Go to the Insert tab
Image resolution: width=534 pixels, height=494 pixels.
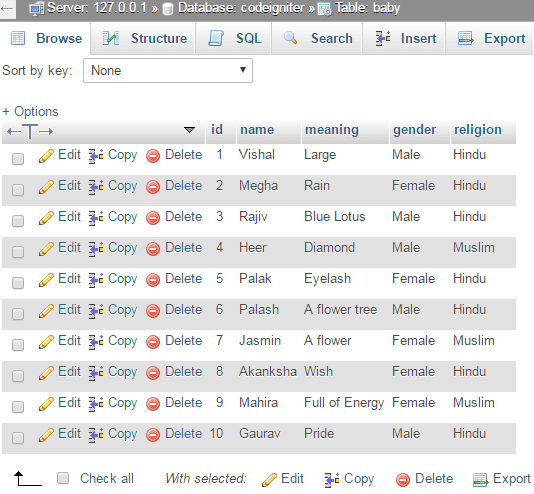coord(405,38)
